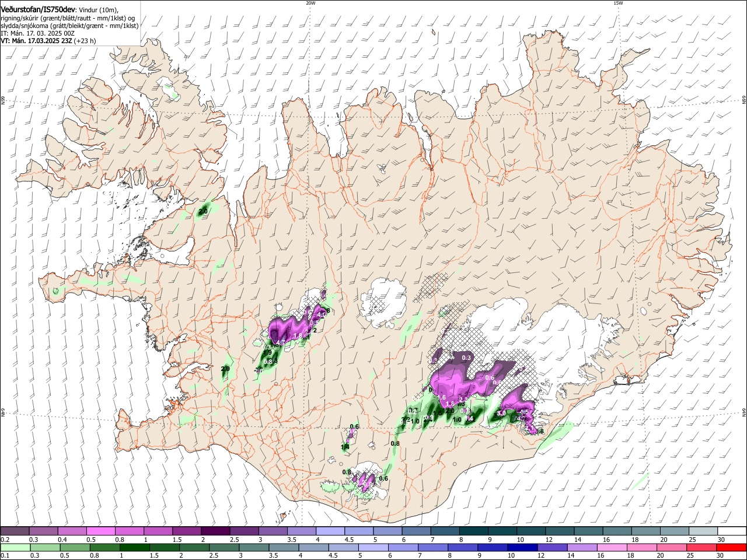Viewport: 747px width, 560px height.
Task: Click the Veðurstofan/IS750dev title text
Action: click(38, 10)
